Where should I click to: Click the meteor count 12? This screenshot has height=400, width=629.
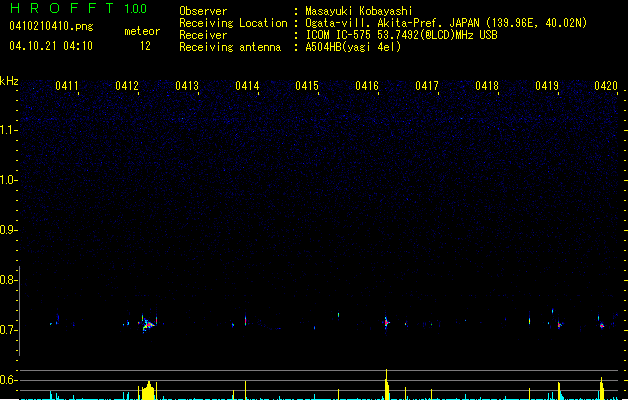coord(145,46)
